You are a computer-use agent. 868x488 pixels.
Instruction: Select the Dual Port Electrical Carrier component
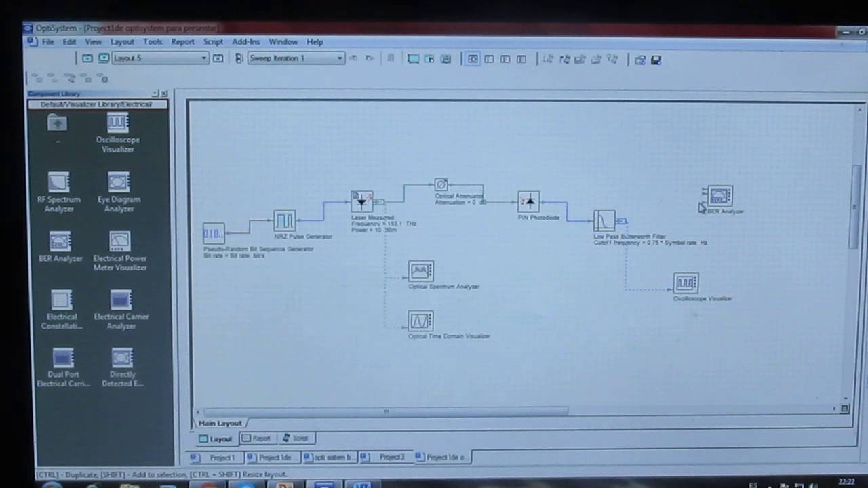tap(63, 368)
